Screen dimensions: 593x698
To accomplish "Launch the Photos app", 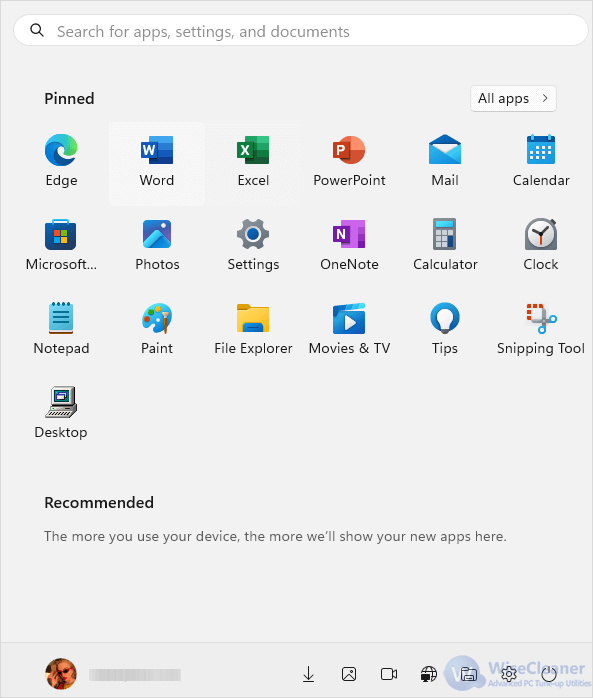I will [x=157, y=245].
